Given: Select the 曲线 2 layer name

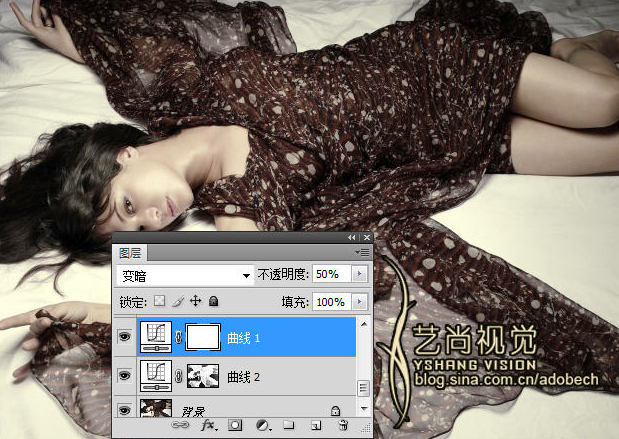Looking at the screenshot, I should [244, 377].
